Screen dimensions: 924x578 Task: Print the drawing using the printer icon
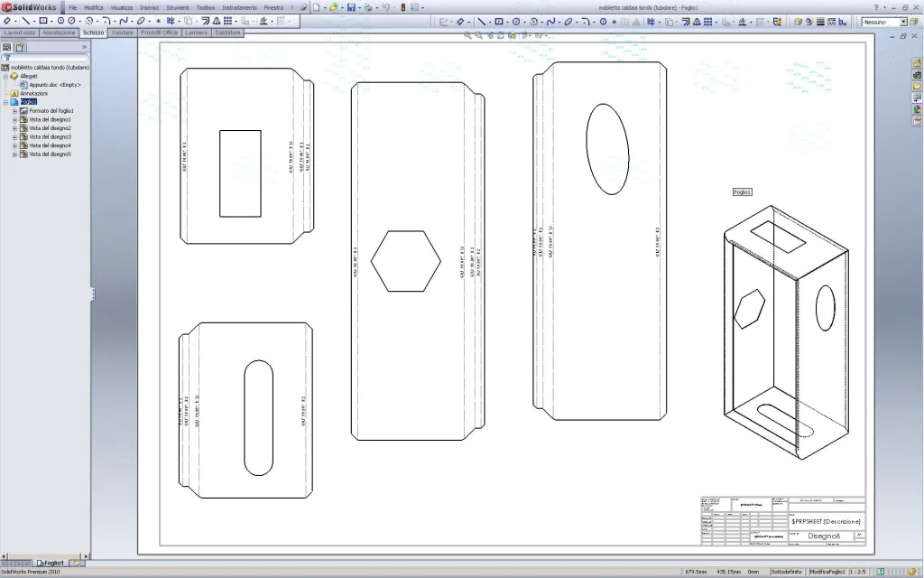tap(368, 7)
